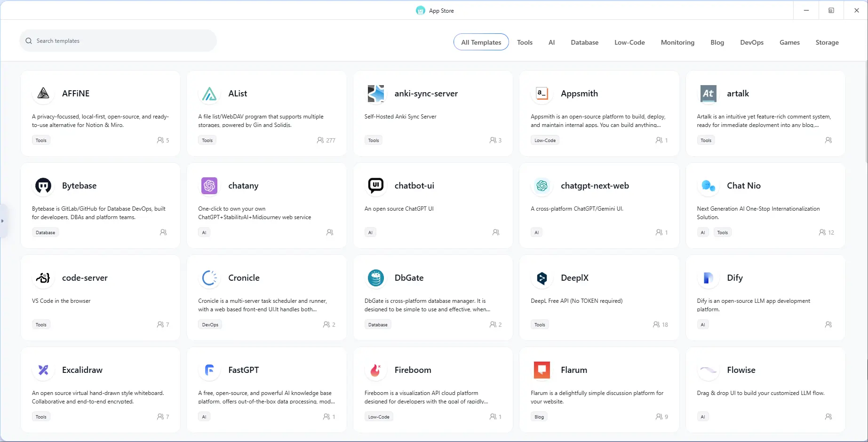This screenshot has height=442, width=868.
Task: Open the code-server app icon
Action: click(43, 278)
